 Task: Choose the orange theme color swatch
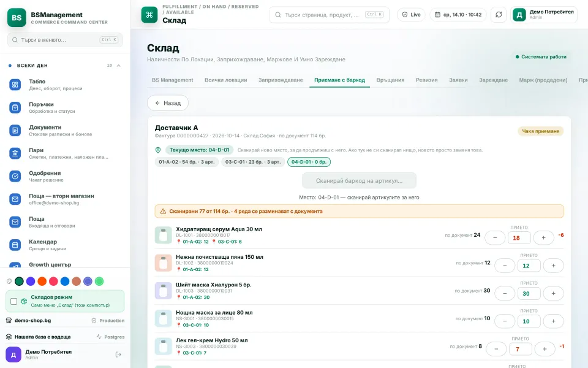click(x=42, y=282)
